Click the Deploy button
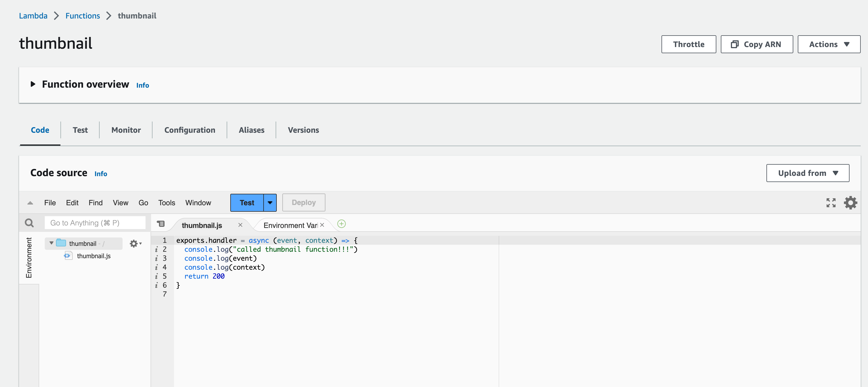This screenshot has width=868, height=387. click(x=304, y=203)
